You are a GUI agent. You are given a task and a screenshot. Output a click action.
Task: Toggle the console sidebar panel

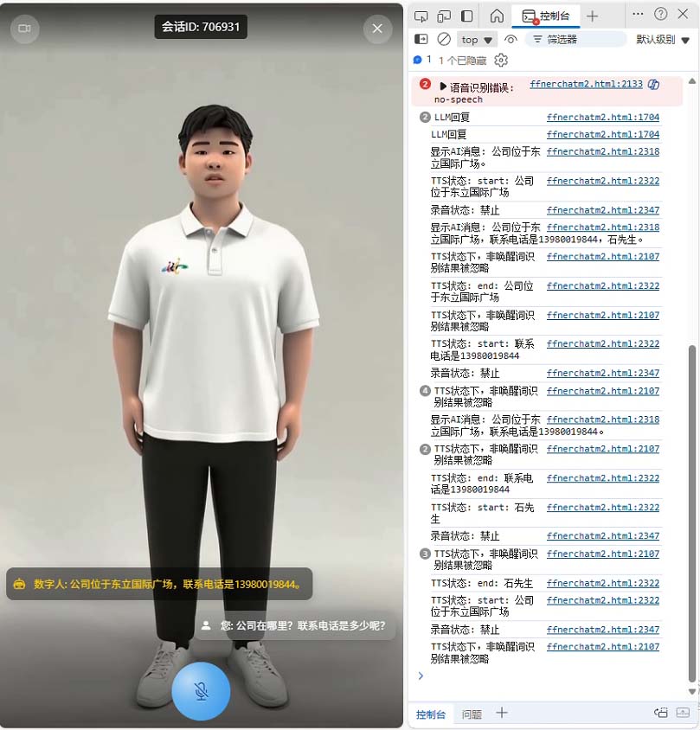(x=421, y=39)
